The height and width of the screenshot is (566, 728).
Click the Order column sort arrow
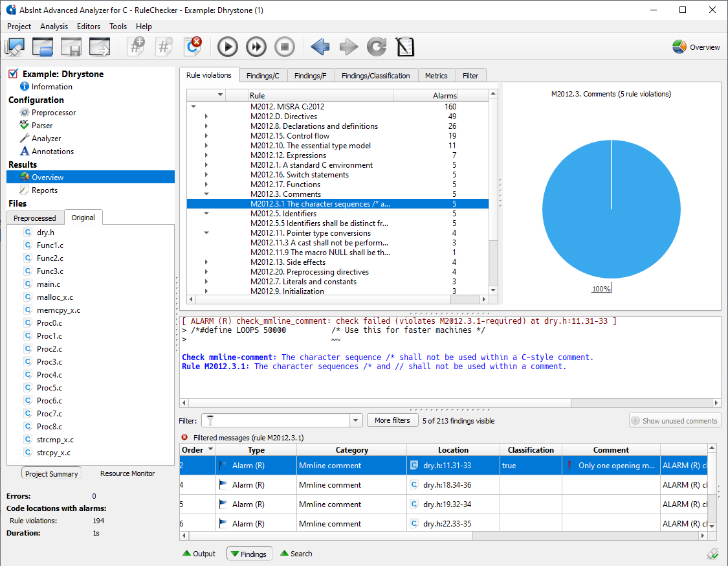click(211, 449)
